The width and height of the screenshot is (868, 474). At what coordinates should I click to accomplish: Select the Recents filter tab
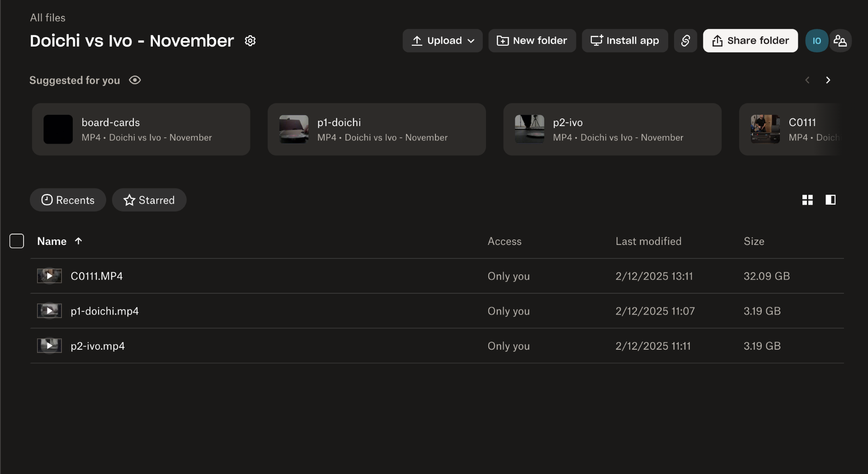(68, 200)
